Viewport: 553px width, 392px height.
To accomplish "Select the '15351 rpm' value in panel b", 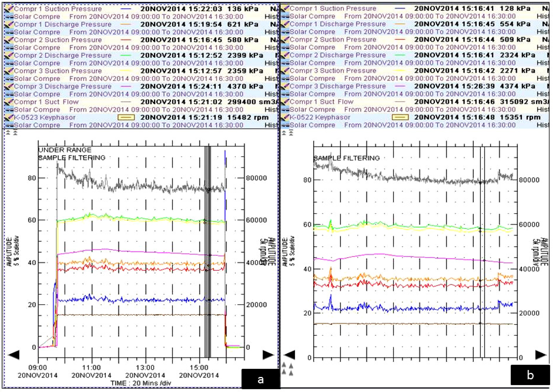I will [520, 117].
